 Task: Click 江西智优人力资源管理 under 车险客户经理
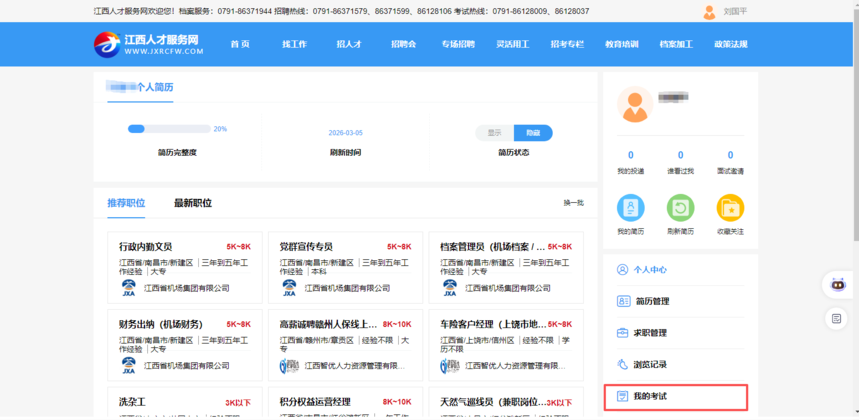pyautogui.click(x=516, y=366)
